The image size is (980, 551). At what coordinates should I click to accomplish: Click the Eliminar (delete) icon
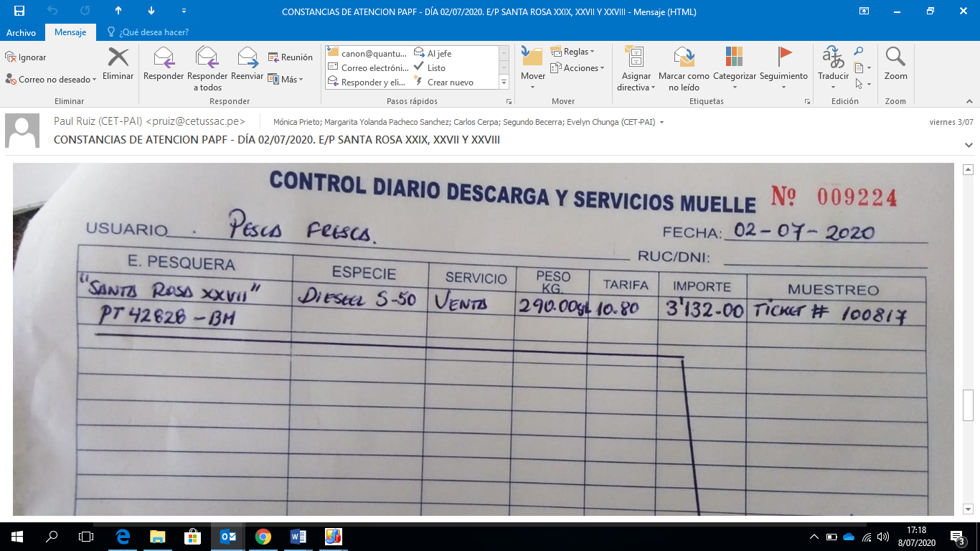click(x=118, y=58)
